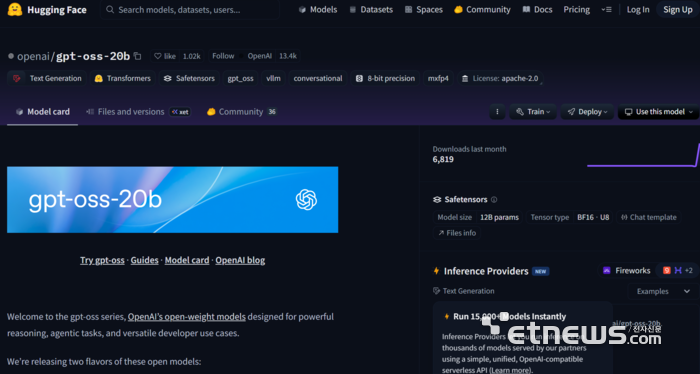The image size is (700, 374).
Task: Open the Datasets page
Action: 371,9
